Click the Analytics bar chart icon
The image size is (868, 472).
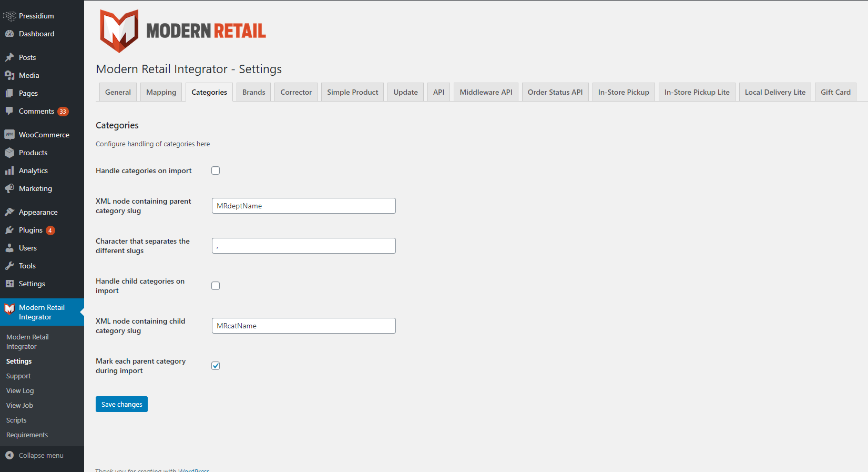[x=9, y=170]
